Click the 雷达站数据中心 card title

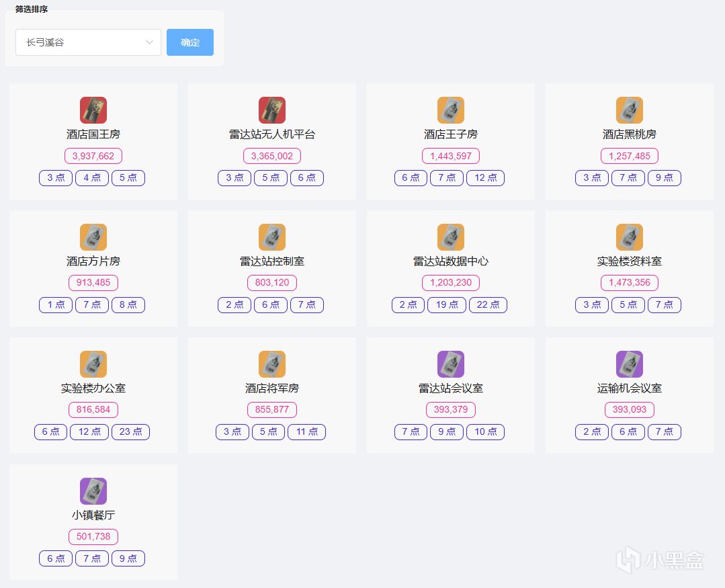coord(451,261)
